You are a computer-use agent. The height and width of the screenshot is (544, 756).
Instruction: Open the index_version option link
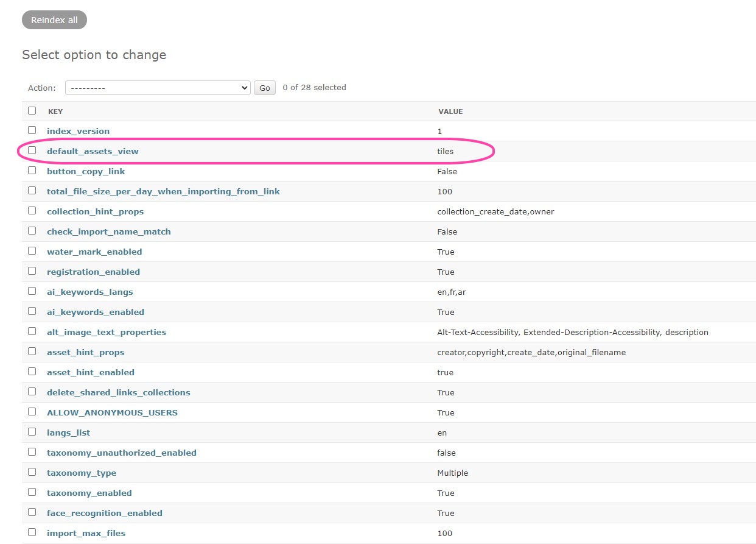[x=78, y=131]
